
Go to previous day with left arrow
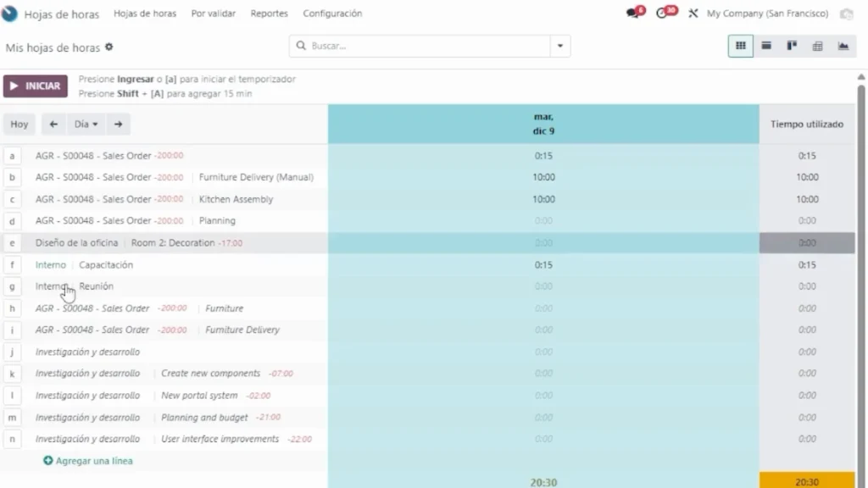coord(53,125)
